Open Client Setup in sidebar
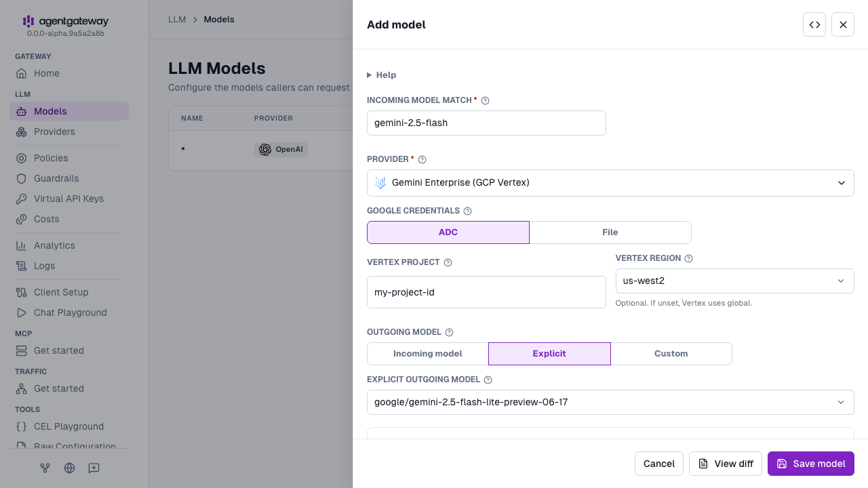868x488 pixels. (x=69, y=292)
